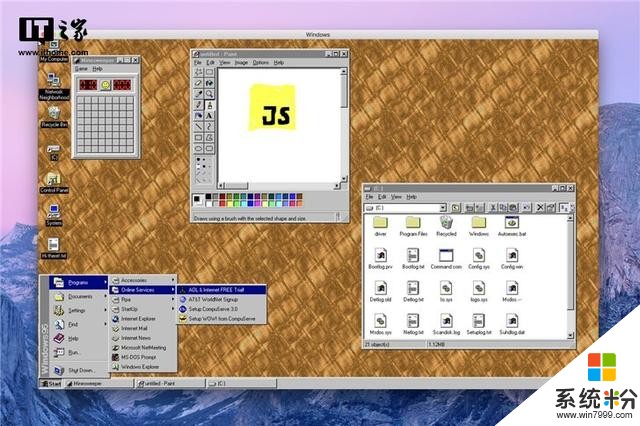Switch to untitled - Paint taskbar button

point(170,384)
